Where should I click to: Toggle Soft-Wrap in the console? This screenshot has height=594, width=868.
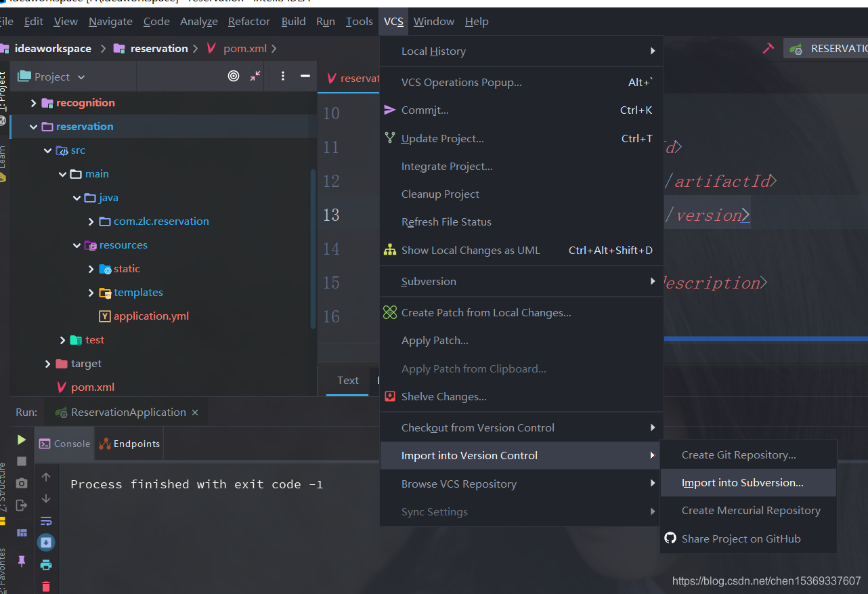pos(46,521)
